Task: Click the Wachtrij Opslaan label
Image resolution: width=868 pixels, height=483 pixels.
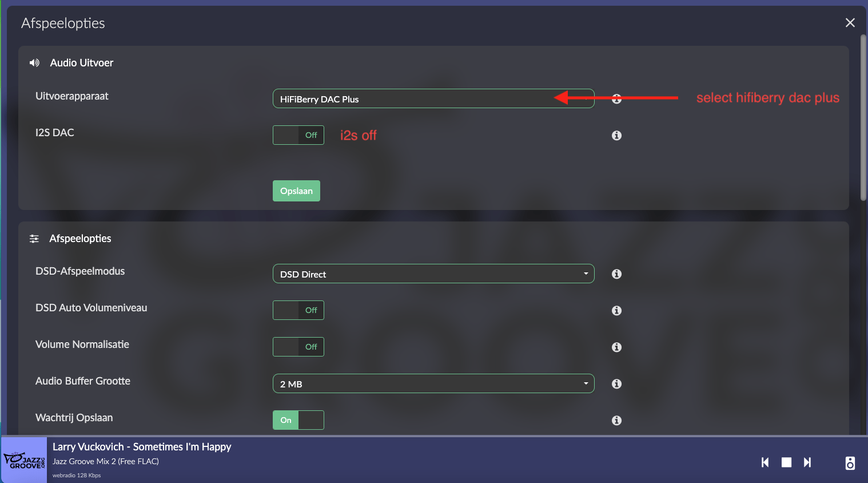Action: point(74,418)
